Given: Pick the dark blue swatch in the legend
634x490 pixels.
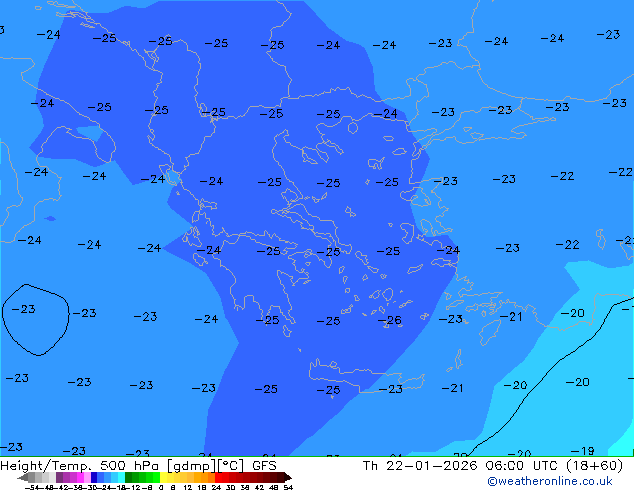Looking at the screenshot, I should coord(94,477).
